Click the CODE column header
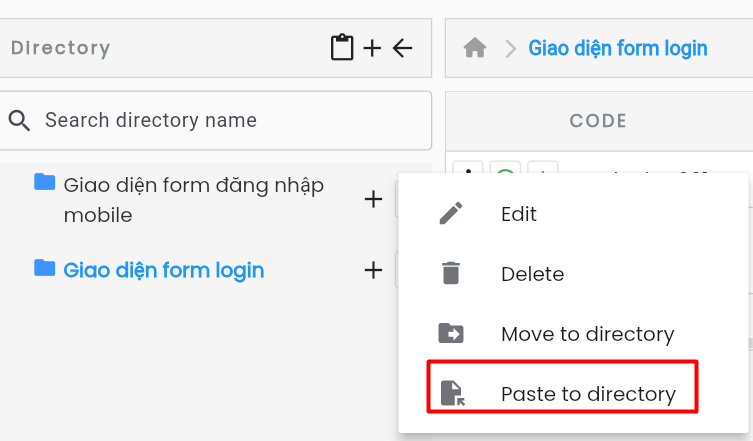 [x=598, y=121]
